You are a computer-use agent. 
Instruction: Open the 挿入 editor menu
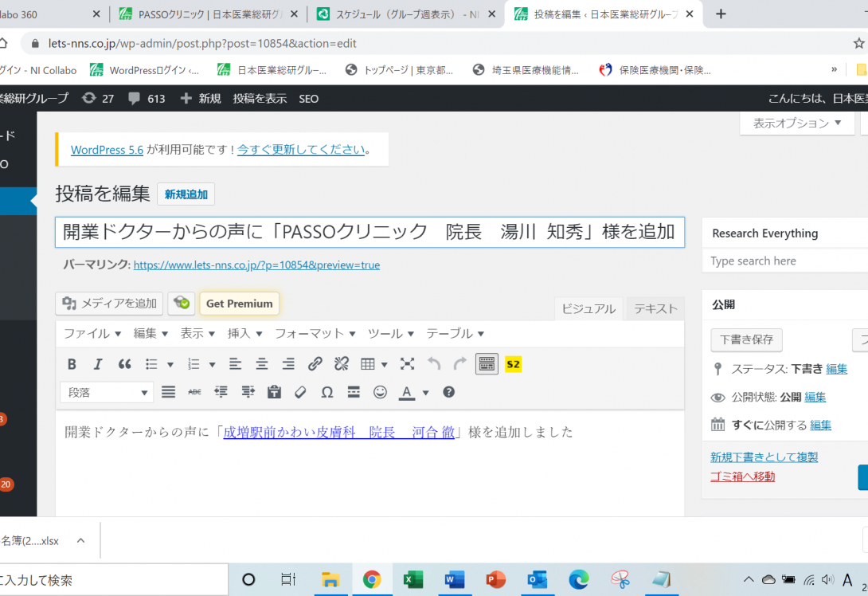pyautogui.click(x=244, y=333)
